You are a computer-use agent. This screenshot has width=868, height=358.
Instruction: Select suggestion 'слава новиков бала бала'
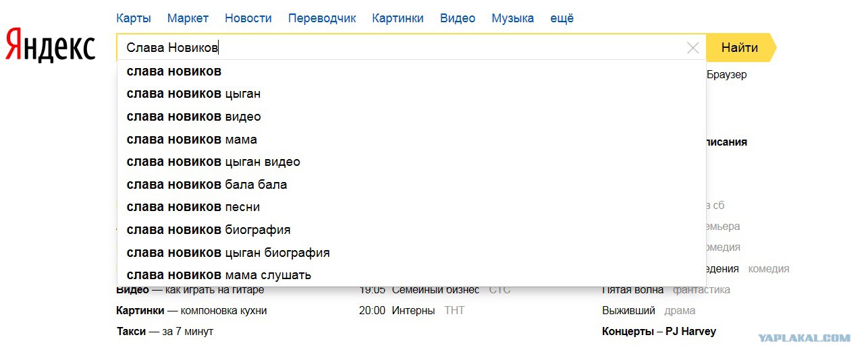click(412, 185)
